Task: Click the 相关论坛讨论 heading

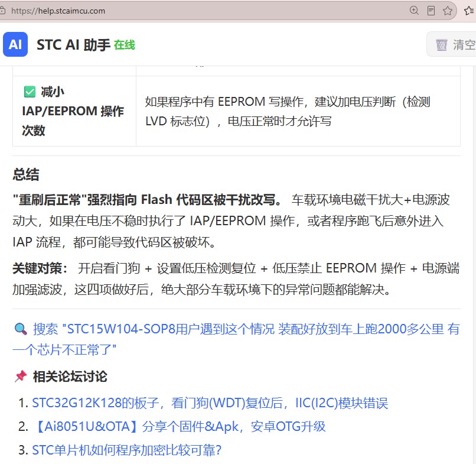Action: tap(70, 377)
